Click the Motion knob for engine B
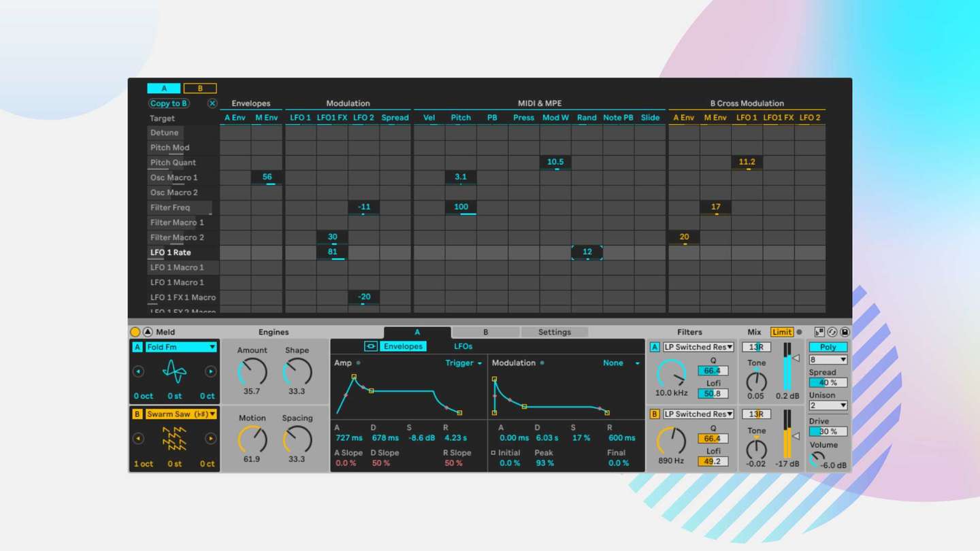This screenshot has height=551, width=980. point(252,439)
